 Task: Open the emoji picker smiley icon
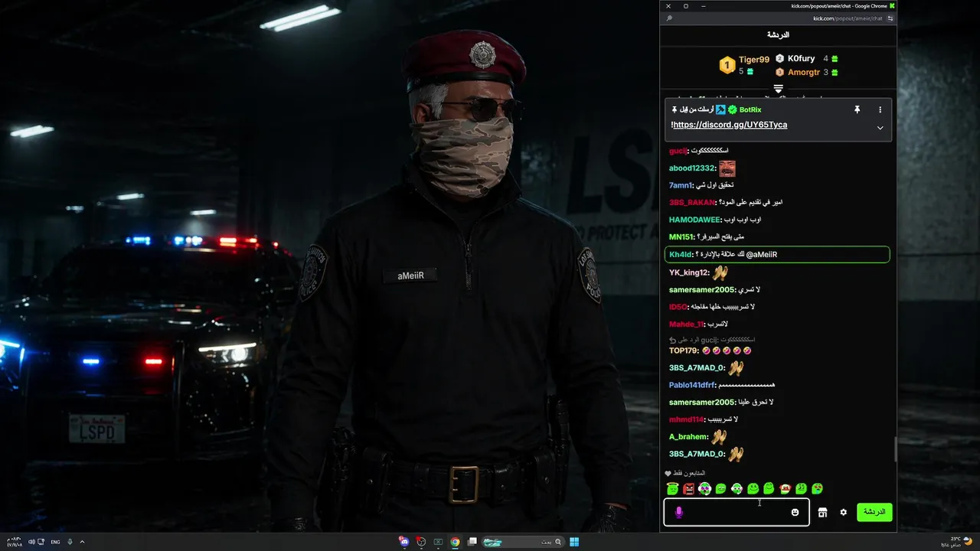[795, 512]
